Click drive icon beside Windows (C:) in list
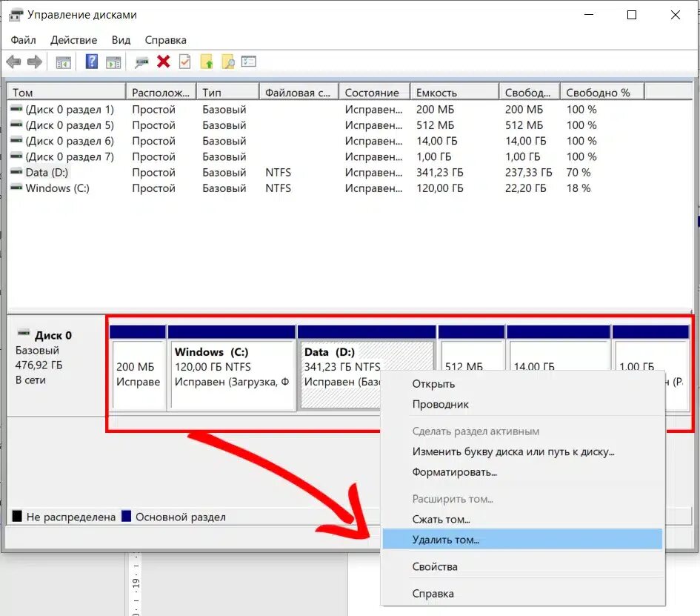The width and height of the screenshot is (700, 616). pos(16,187)
